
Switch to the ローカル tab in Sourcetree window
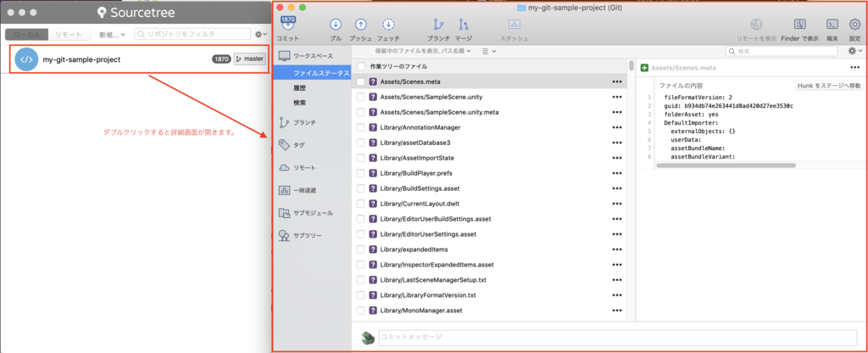point(26,34)
